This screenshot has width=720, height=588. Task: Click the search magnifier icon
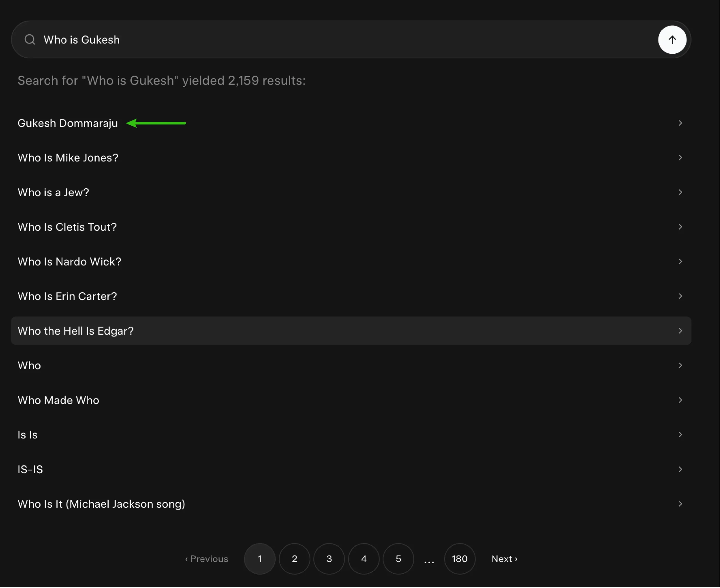tap(30, 40)
